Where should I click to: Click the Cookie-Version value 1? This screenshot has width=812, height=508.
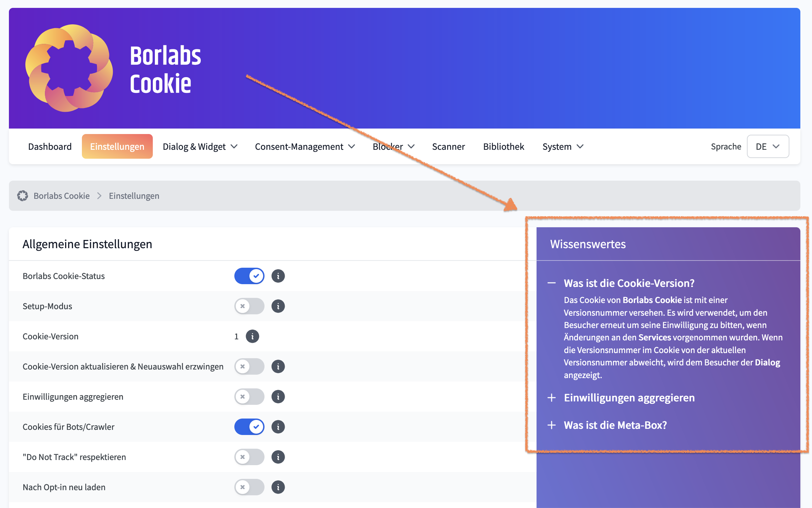pos(236,337)
